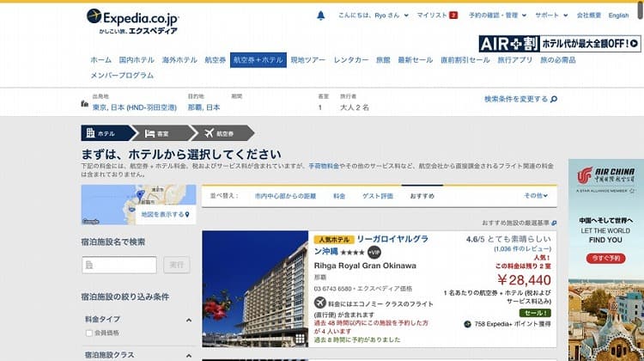The height and width of the screenshot is (361, 644).
Task: Click the 宿泊施設名で検索 input field
Action: click(119, 265)
